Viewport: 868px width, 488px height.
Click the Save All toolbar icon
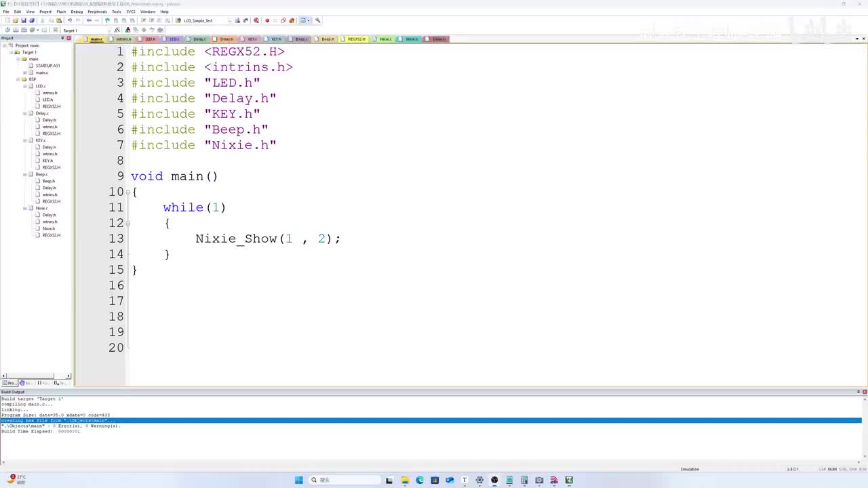coord(32,20)
